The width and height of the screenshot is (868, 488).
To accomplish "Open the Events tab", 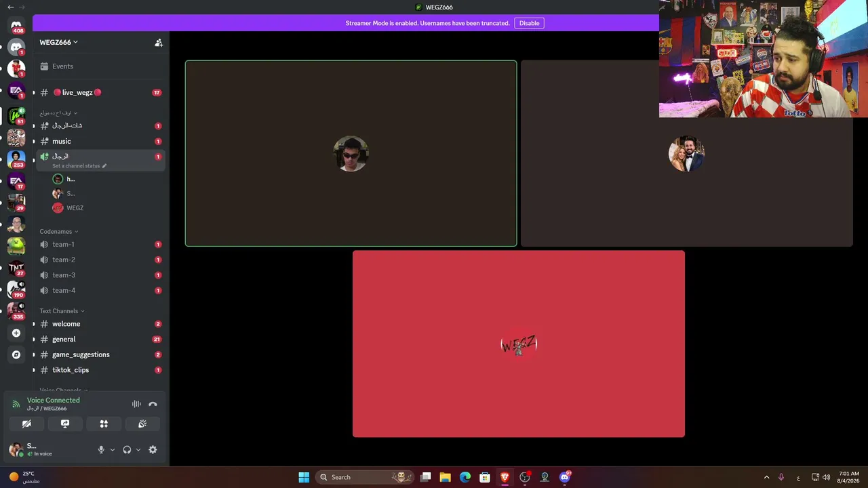I will 100,66.
